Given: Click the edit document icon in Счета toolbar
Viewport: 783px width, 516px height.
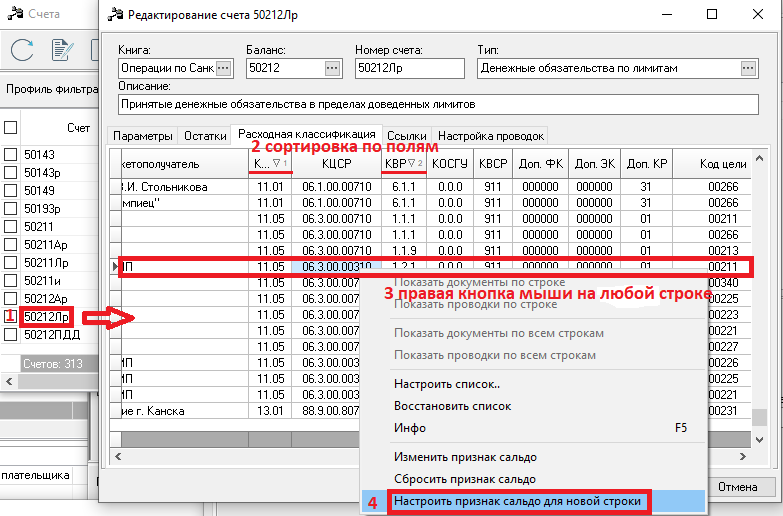Looking at the screenshot, I should [x=62, y=49].
